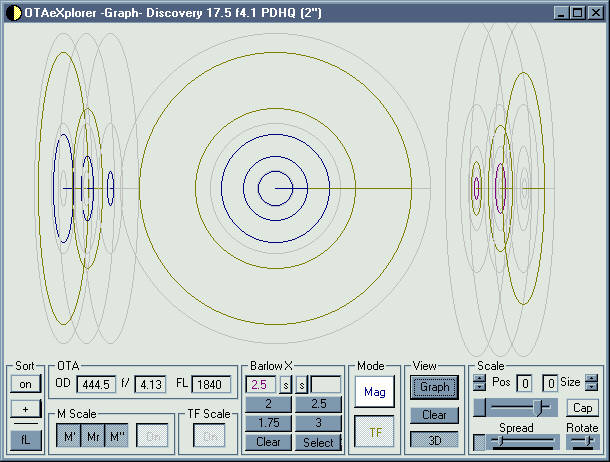Click Clear in the View group
610x462 pixels.
point(434,415)
